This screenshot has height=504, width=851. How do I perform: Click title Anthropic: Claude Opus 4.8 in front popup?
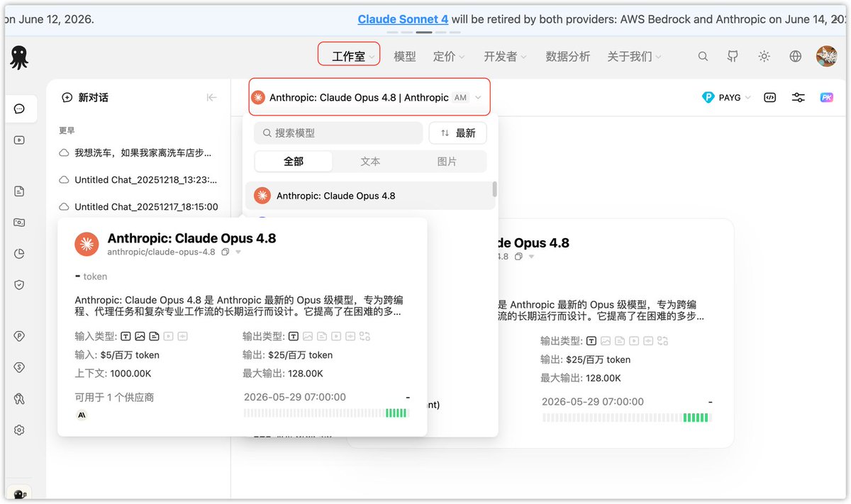[x=191, y=238]
